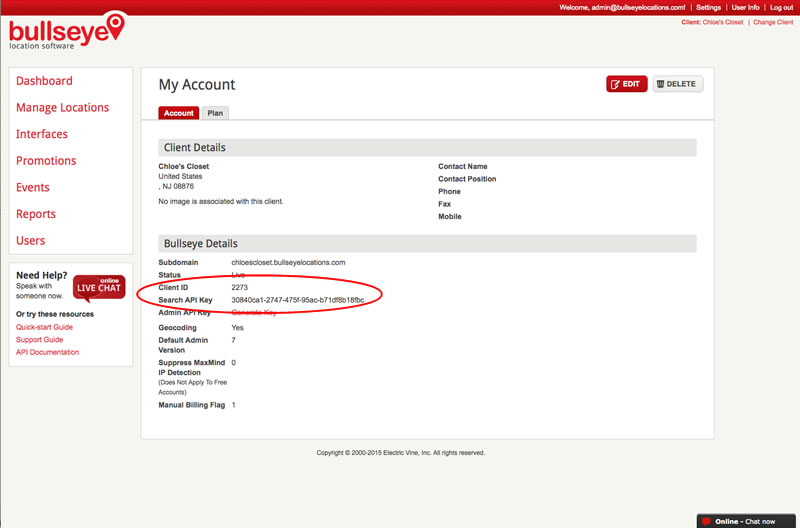Click the Client ID value 2273
The image size is (800, 528).
point(240,287)
